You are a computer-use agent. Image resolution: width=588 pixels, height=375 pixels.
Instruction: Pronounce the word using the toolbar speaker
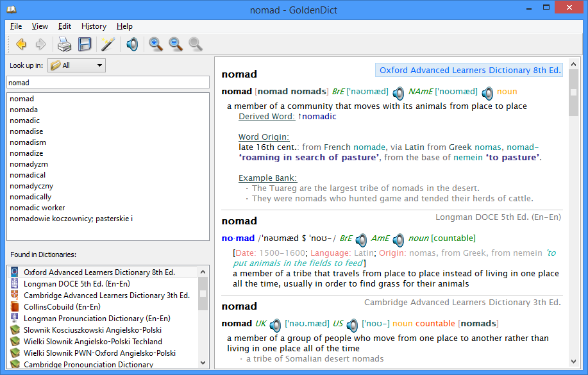pyautogui.click(x=132, y=44)
